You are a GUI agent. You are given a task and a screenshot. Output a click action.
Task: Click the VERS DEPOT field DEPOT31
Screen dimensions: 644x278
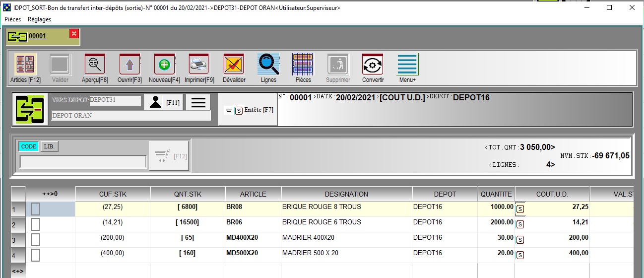[115, 100]
